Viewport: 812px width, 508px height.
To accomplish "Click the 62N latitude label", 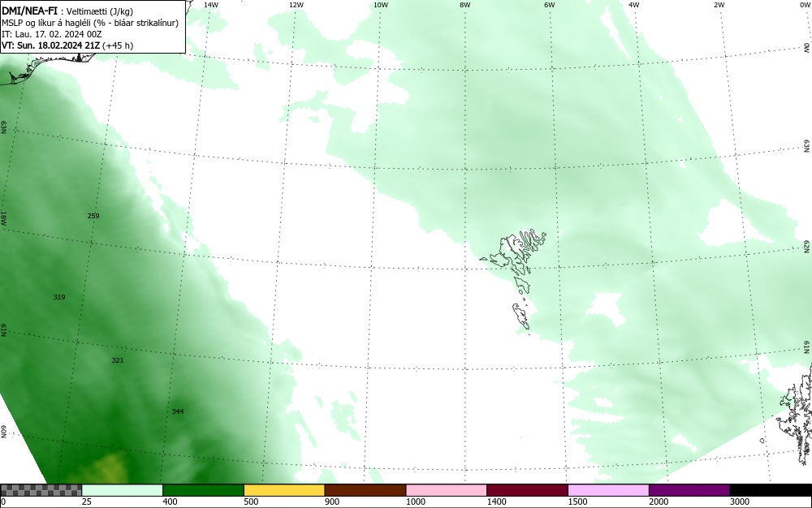I will [x=807, y=246].
